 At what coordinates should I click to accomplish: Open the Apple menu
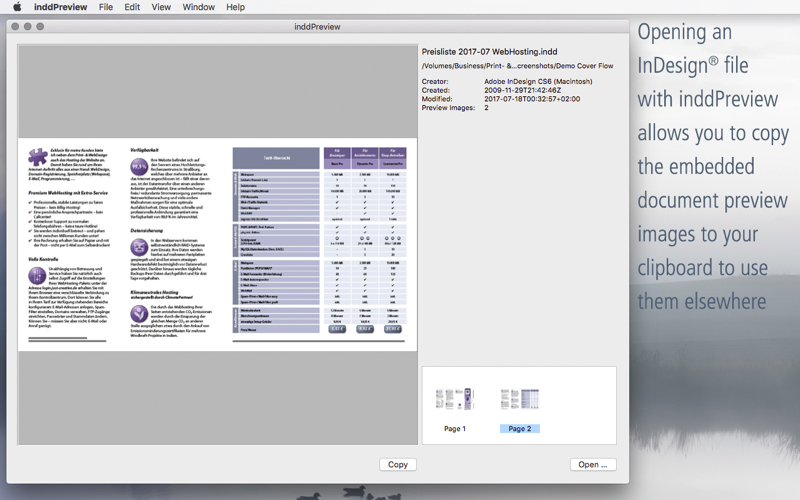[17, 7]
